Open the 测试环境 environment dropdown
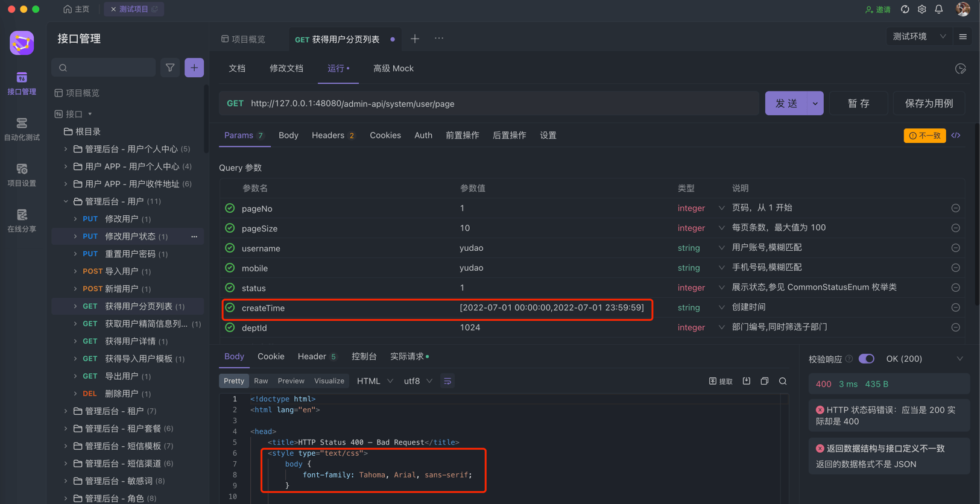The height and width of the screenshot is (504, 980). [918, 37]
